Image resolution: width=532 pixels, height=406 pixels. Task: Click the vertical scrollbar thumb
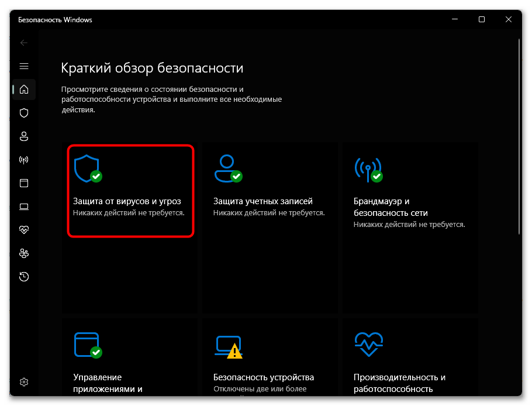(519, 136)
